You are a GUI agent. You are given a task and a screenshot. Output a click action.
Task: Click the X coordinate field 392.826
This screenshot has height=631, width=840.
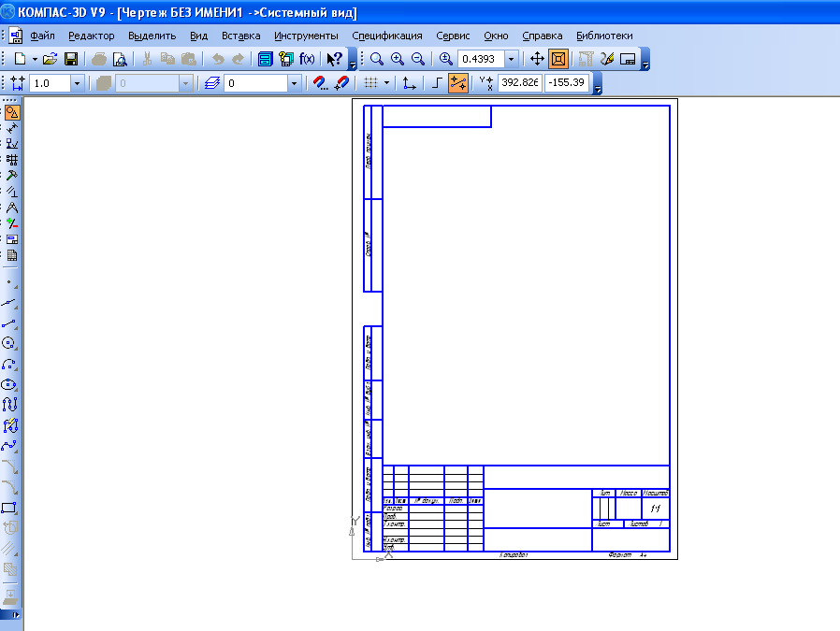click(x=520, y=83)
